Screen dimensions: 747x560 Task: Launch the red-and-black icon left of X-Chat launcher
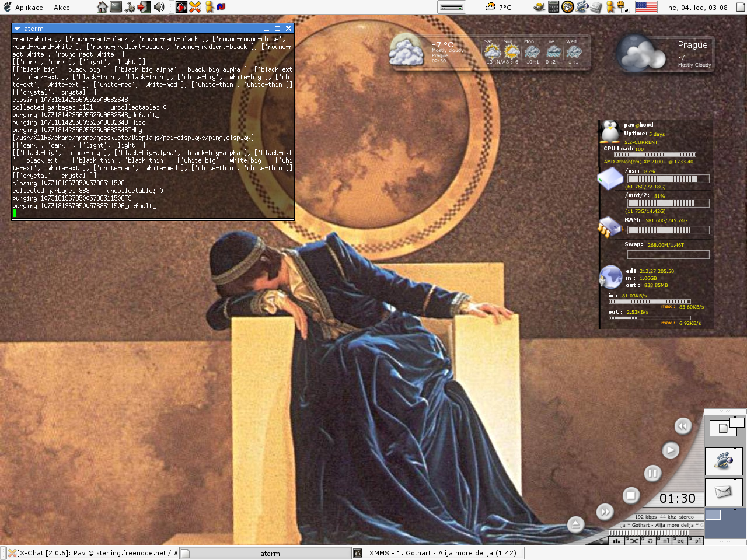(181, 7)
